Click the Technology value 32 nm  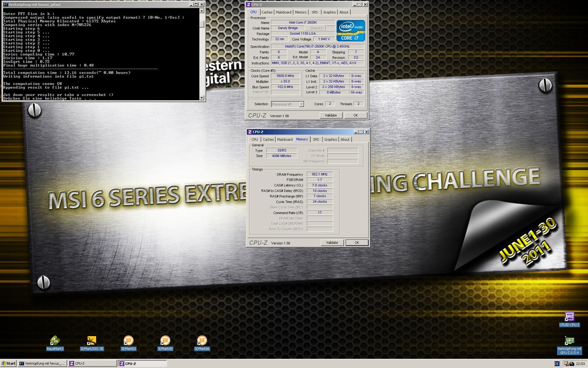click(x=279, y=39)
